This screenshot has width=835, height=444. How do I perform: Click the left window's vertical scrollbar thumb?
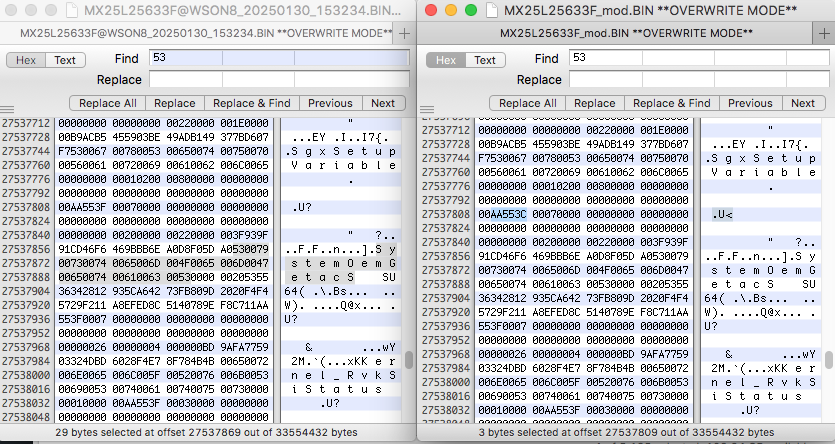(x=408, y=360)
